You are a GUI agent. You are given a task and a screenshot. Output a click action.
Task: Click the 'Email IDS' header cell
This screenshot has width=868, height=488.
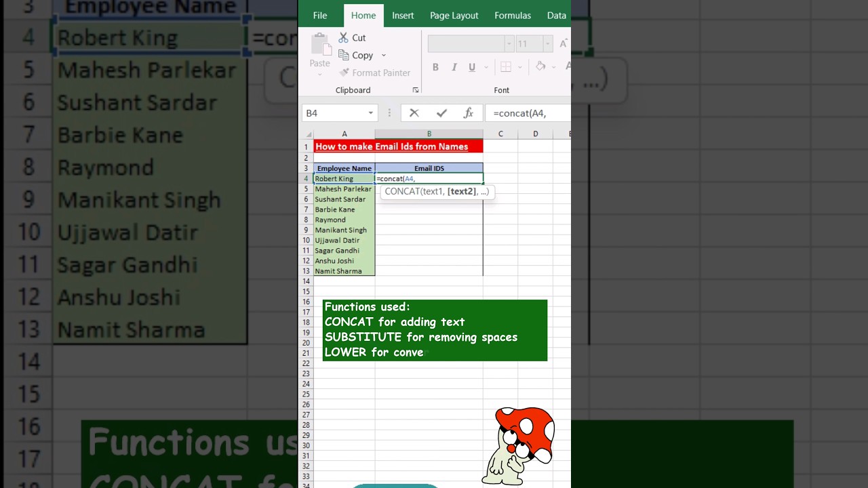[429, 168]
